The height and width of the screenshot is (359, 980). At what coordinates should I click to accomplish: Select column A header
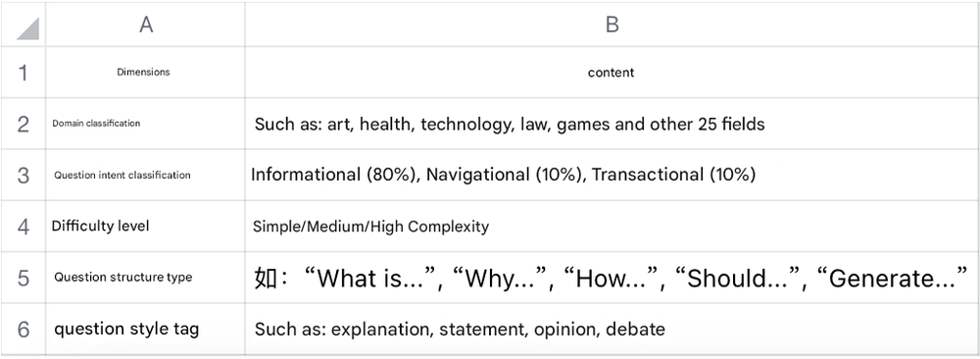146,24
